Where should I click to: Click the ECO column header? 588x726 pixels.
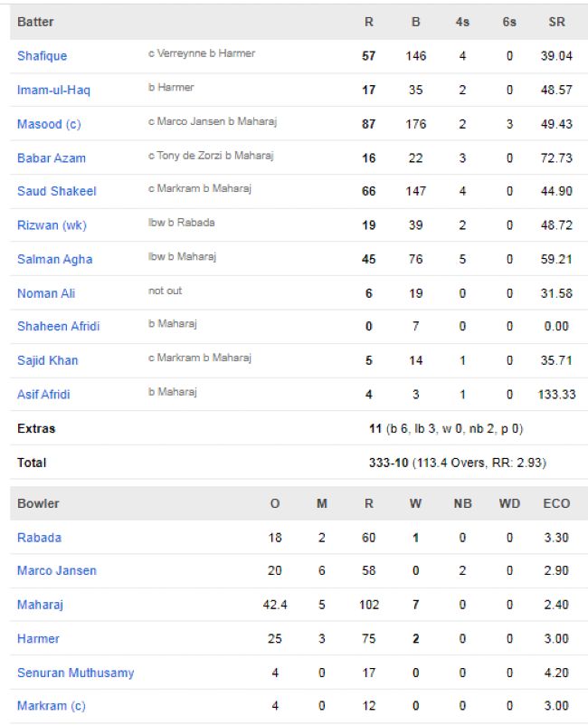[556, 503]
